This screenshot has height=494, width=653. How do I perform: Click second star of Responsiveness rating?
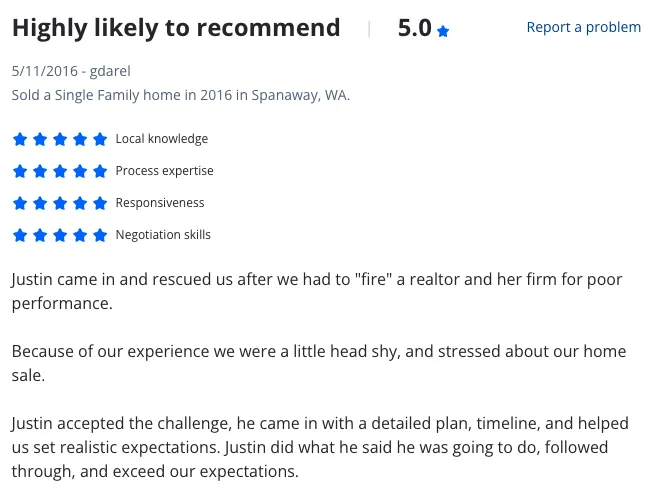(x=40, y=203)
